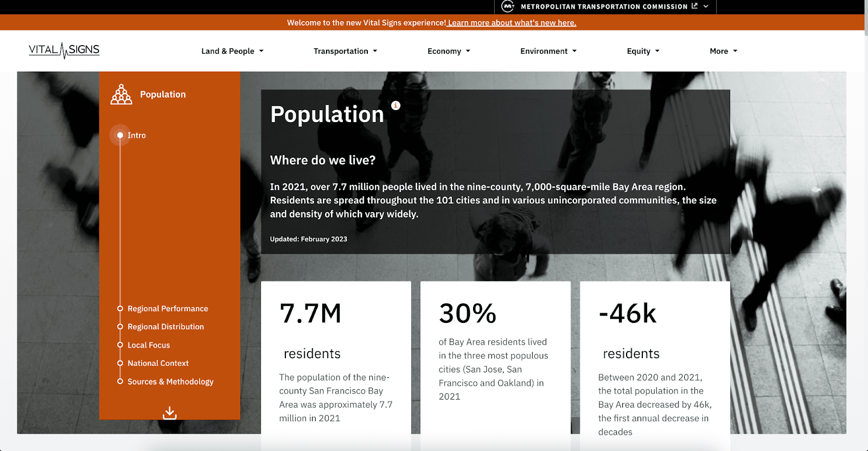The height and width of the screenshot is (451, 868).
Task: Click the MTC circular logo icon
Action: click(508, 7)
